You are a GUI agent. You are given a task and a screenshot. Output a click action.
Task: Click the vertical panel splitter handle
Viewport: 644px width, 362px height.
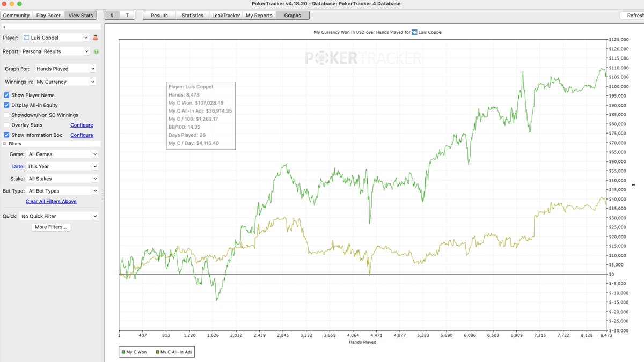[x=103, y=194]
